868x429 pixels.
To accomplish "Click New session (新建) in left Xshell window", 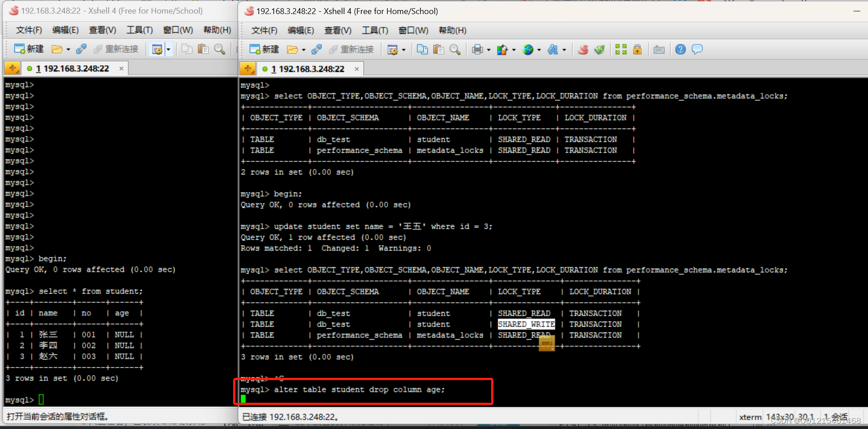I will (x=29, y=49).
